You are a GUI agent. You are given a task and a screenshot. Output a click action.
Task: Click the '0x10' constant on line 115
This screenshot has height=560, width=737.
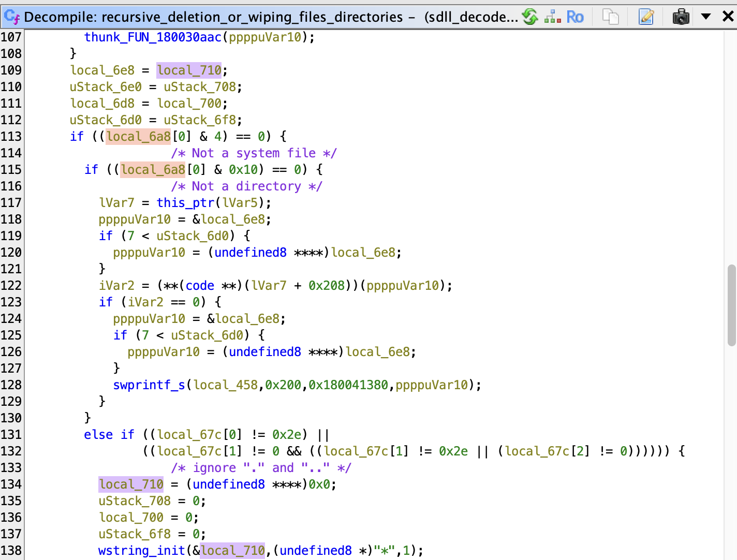click(243, 170)
